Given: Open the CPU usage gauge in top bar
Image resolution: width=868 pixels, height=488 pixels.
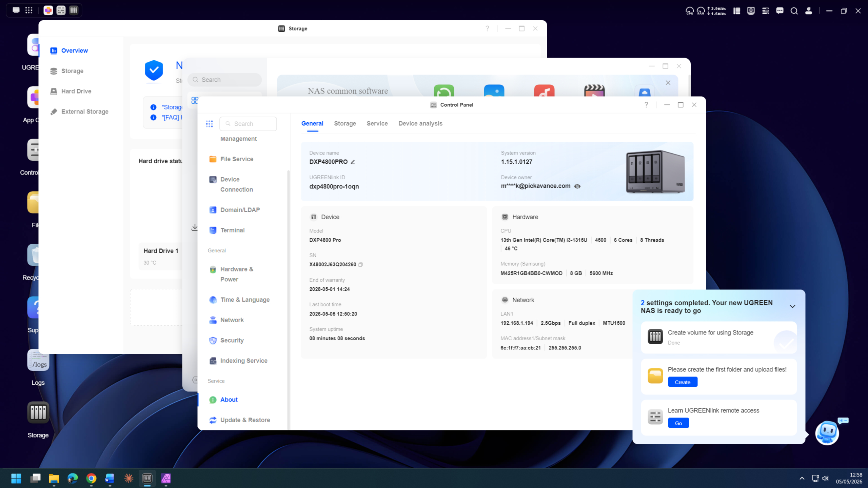Looking at the screenshot, I should tap(690, 11).
